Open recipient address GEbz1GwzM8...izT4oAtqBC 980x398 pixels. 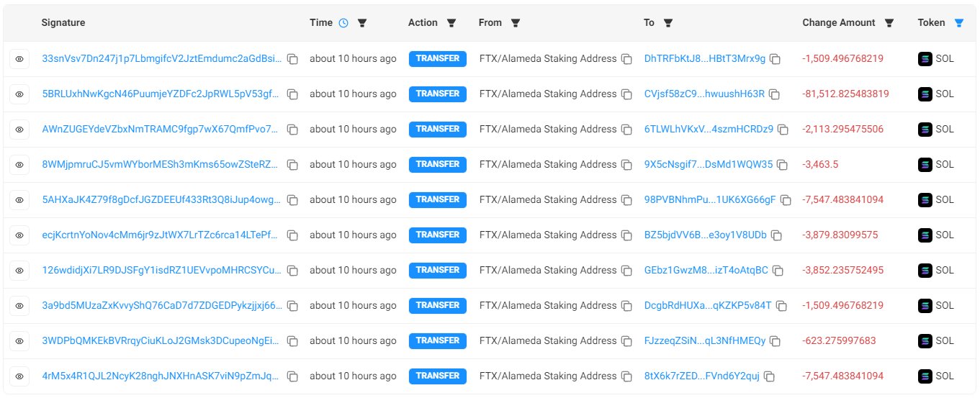tap(706, 271)
